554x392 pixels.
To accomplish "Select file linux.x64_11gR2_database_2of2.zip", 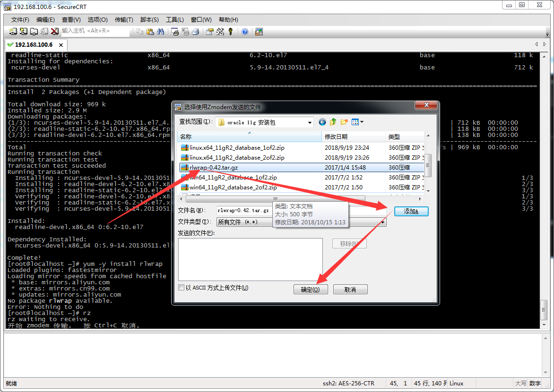I will (x=302, y=157).
